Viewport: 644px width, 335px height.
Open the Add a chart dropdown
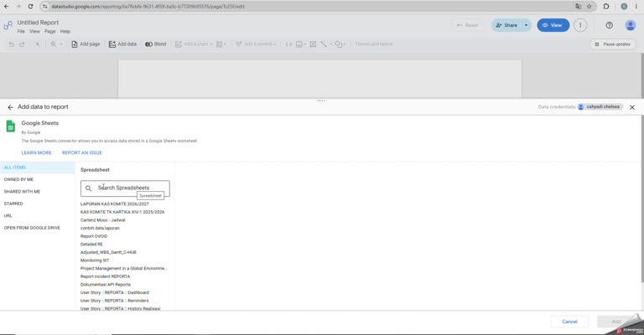[x=194, y=44]
